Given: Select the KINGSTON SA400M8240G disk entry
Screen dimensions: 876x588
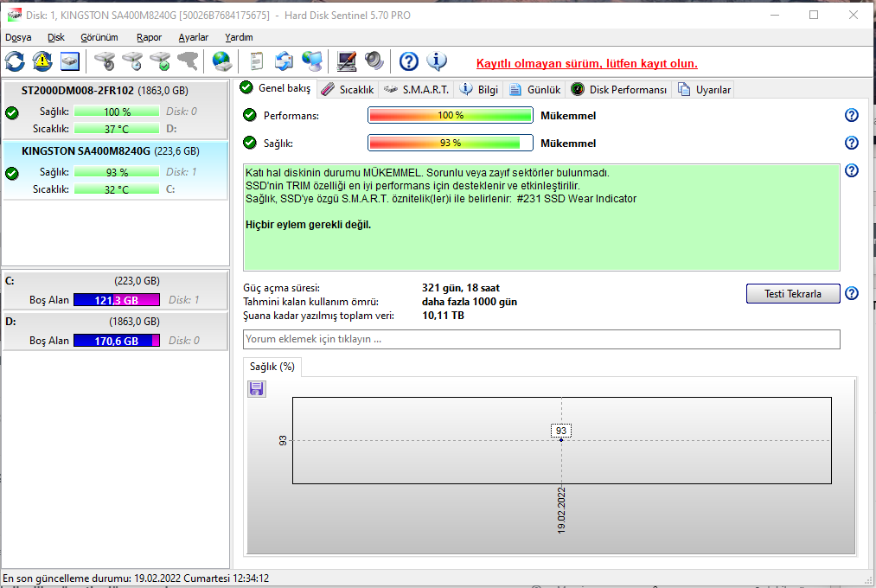Looking at the screenshot, I should [x=115, y=170].
